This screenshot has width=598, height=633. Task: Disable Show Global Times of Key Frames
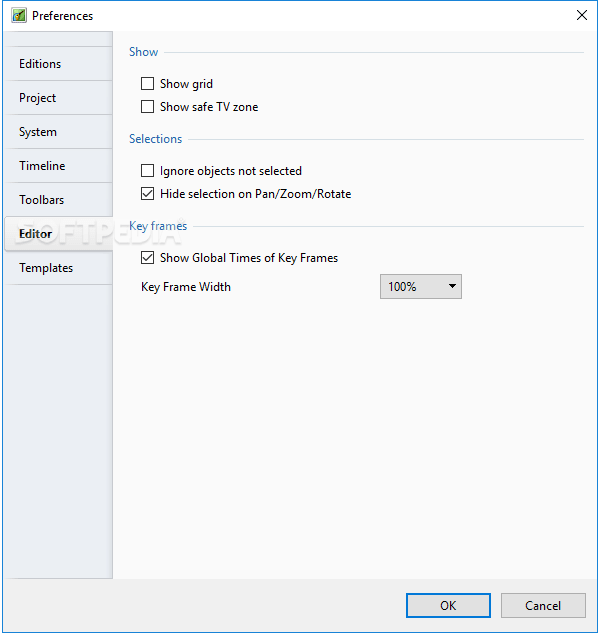[x=147, y=258]
